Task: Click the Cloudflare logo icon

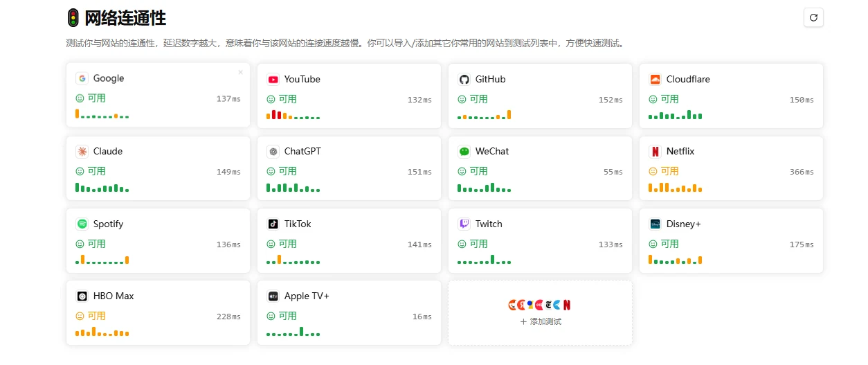Action: (655, 79)
